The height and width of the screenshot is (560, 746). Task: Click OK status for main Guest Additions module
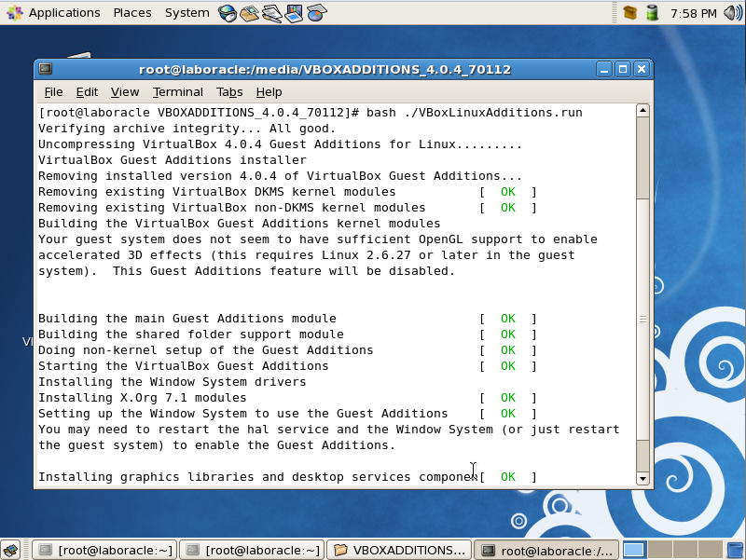tap(507, 319)
